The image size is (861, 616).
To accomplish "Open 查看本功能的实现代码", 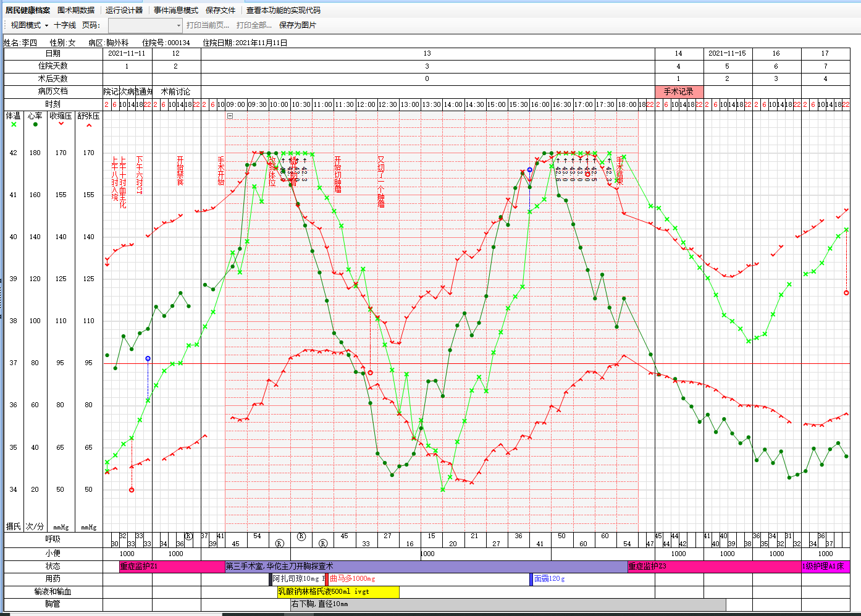I will tap(283, 11).
